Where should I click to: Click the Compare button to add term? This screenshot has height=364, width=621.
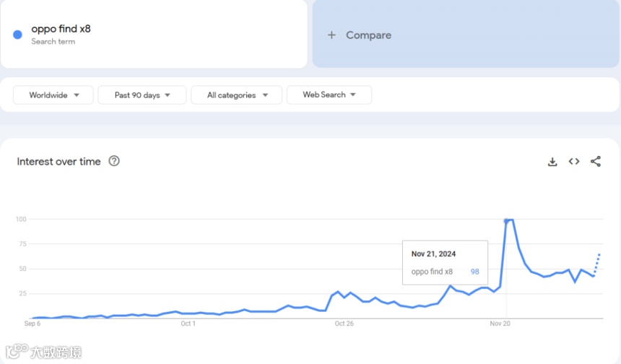(x=368, y=35)
